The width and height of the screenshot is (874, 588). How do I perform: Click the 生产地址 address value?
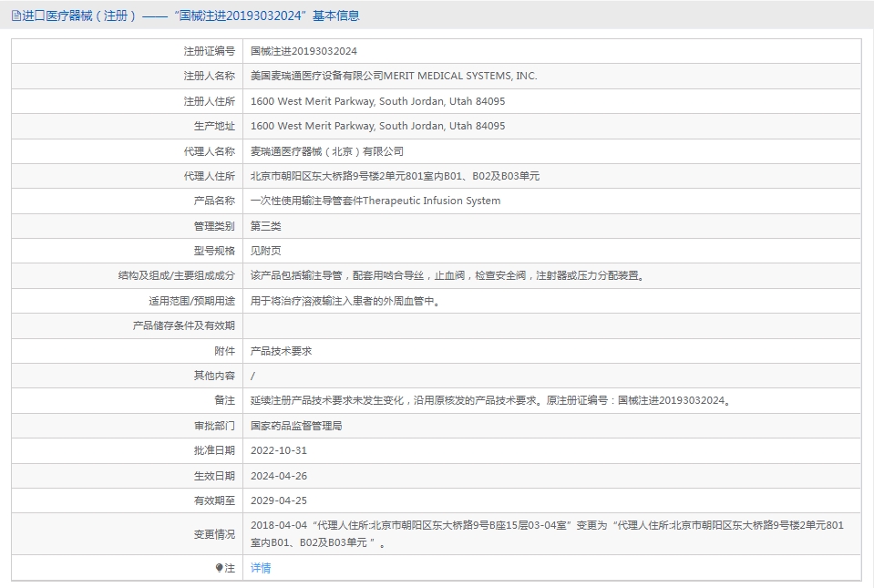(378, 126)
